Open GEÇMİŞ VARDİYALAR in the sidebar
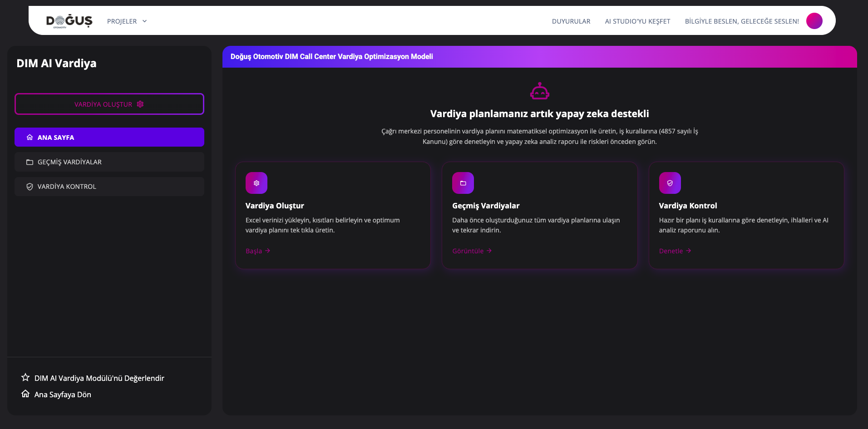Screen dimensions: 868x429 click(109, 162)
